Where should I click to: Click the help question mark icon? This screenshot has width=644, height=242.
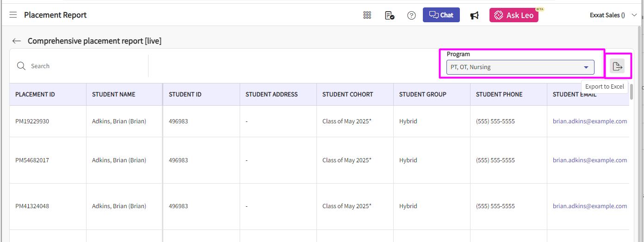pos(411,15)
